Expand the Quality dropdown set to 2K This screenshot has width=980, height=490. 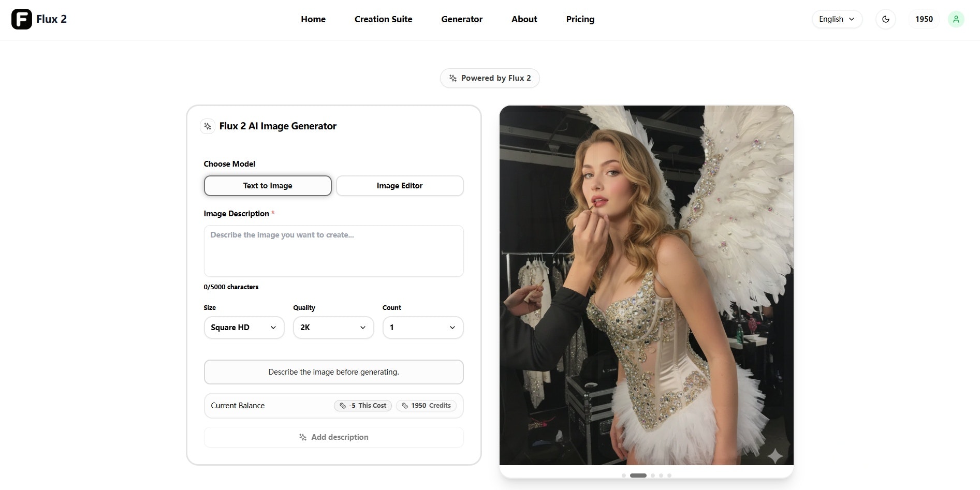[x=333, y=328]
